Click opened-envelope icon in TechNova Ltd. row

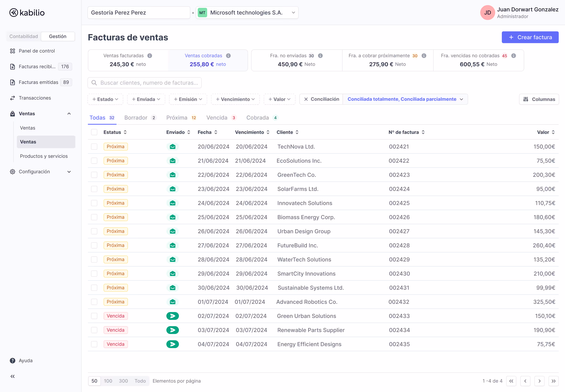173,147
